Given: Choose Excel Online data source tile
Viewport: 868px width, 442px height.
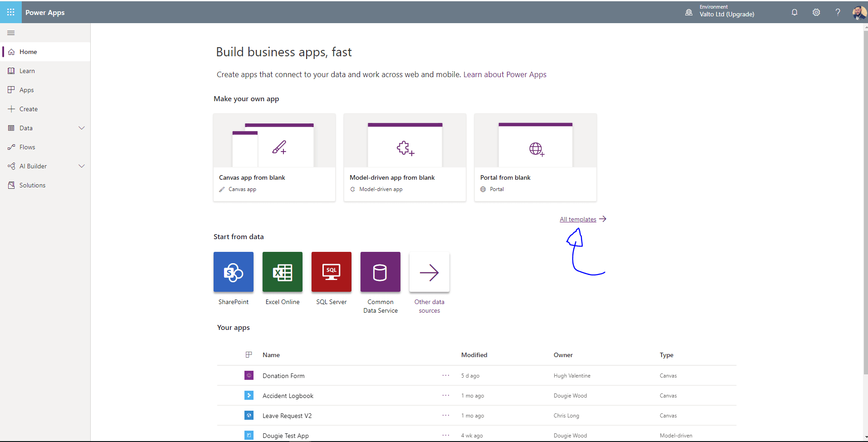Looking at the screenshot, I should coord(283,272).
